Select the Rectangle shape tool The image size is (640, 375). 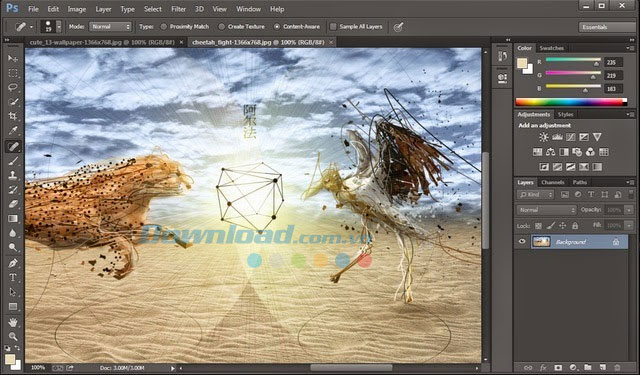(x=13, y=306)
